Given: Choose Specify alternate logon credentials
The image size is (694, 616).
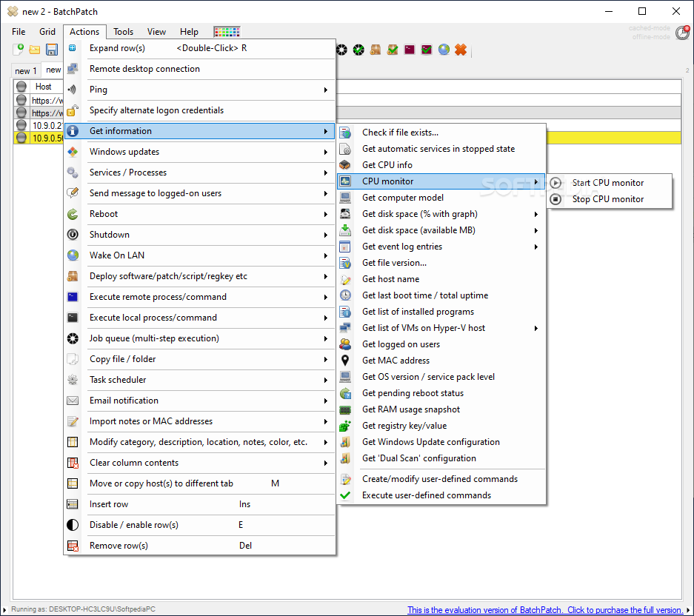Looking at the screenshot, I should (199, 110).
